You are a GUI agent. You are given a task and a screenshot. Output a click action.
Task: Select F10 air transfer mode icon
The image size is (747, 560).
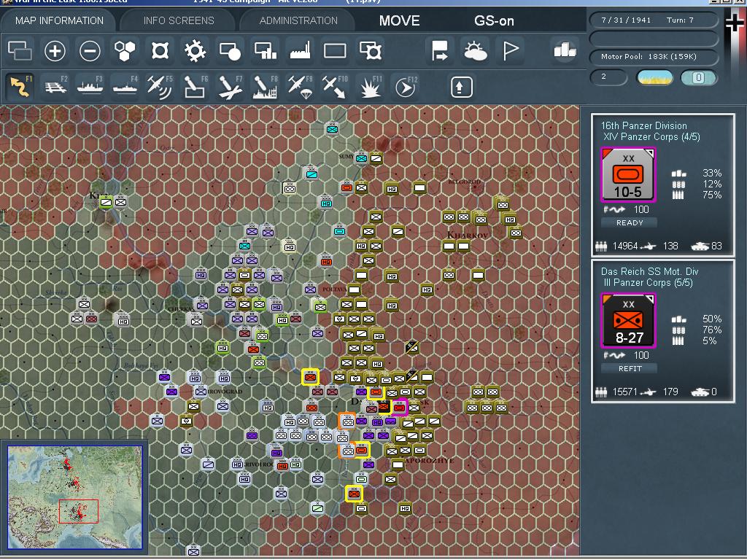tap(335, 86)
